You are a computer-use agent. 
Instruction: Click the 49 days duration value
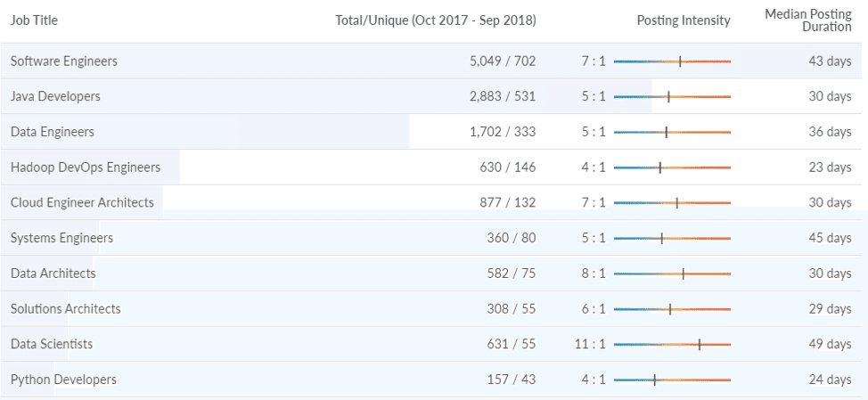pos(830,344)
